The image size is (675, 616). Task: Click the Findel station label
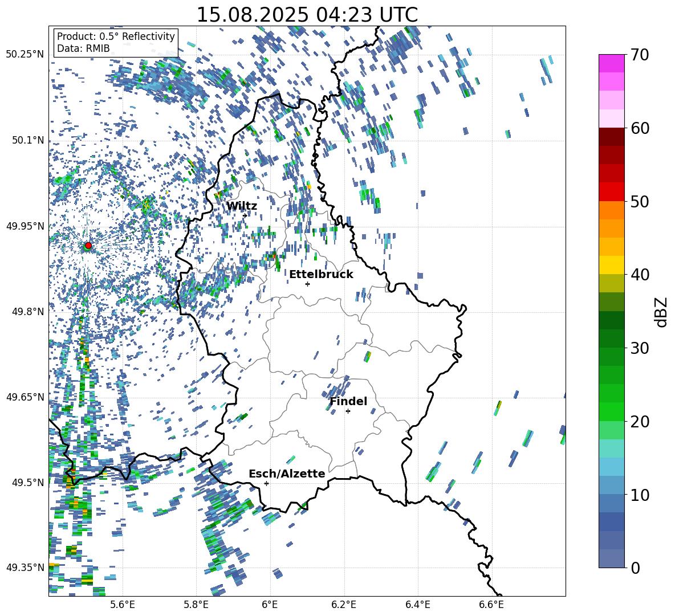click(x=348, y=401)
